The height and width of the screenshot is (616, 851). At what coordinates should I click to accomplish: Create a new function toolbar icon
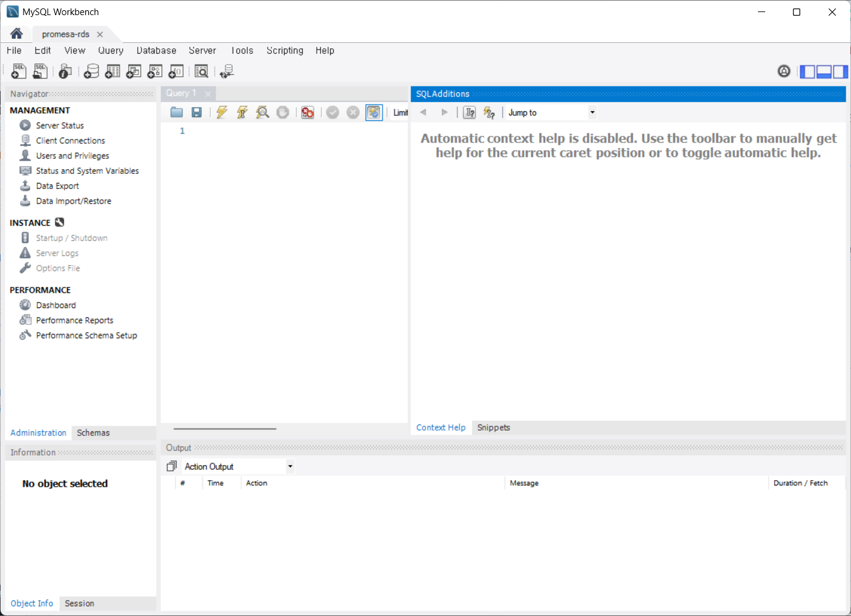(x=176, y=71)
